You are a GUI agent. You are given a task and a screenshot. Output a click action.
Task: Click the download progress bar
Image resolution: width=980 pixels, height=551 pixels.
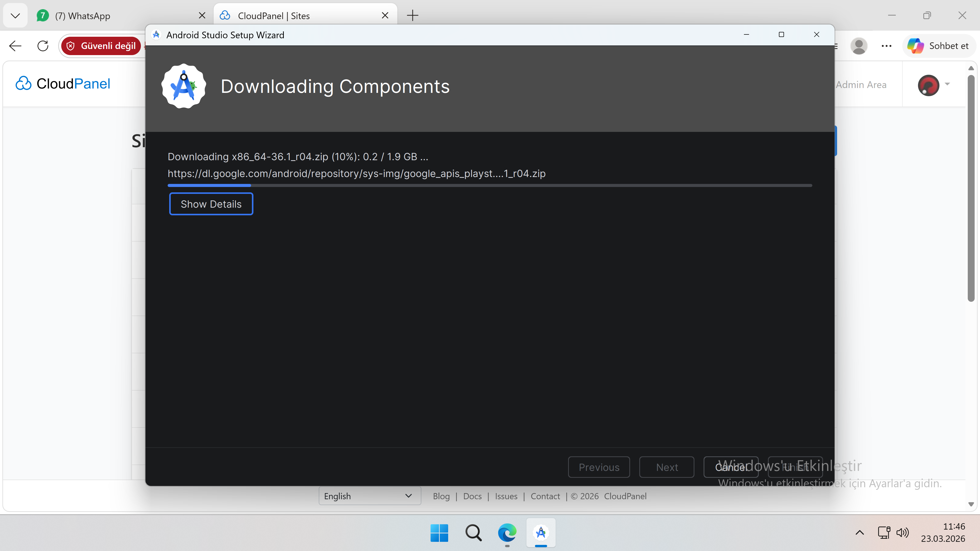(490, 185)
